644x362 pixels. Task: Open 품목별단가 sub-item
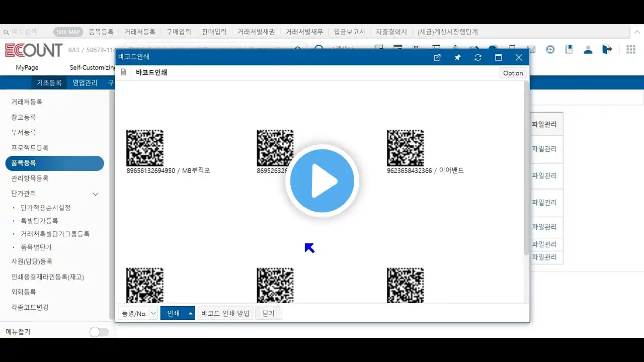36,247
